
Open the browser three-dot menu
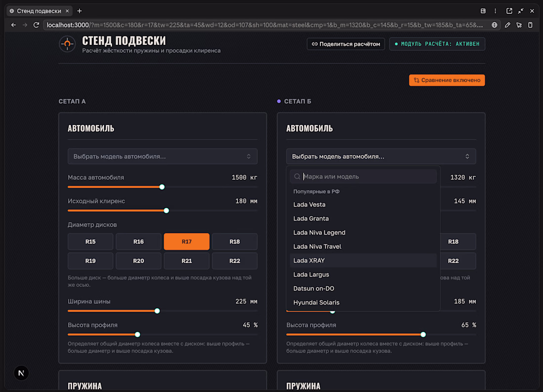coord(495,11)
